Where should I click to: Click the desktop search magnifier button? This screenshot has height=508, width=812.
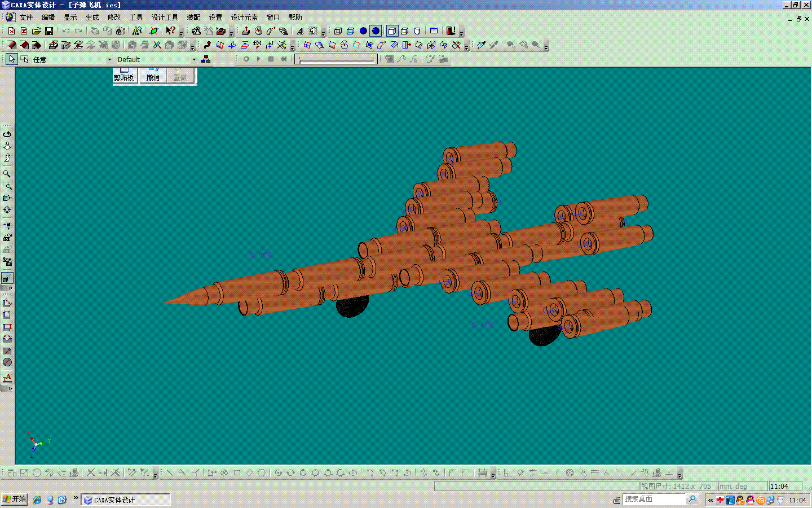tap(692, 499)
